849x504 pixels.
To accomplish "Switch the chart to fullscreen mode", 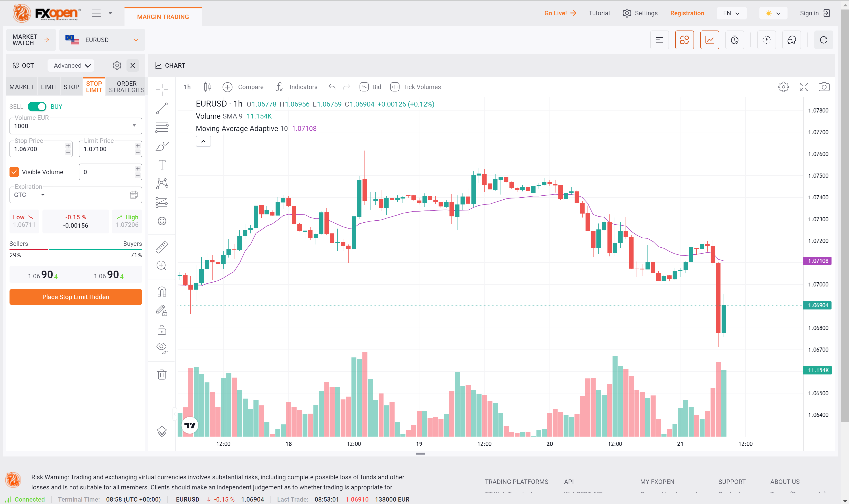I will 804,87.
